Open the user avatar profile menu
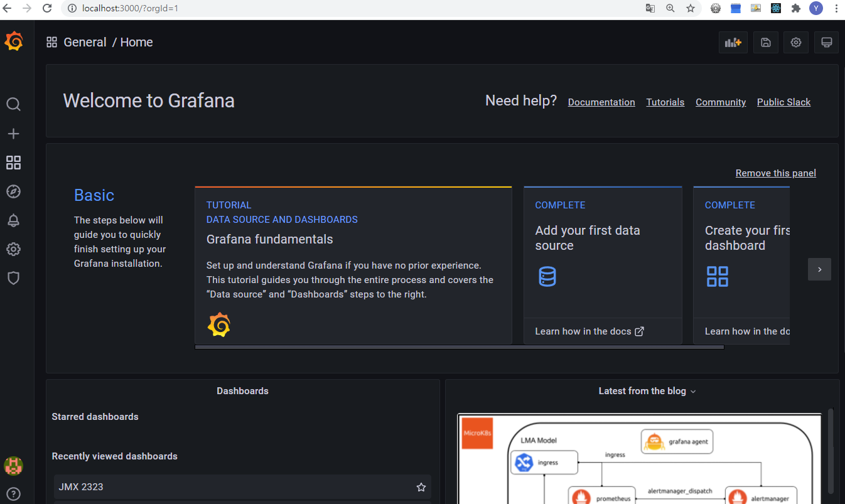 pyautogui.click(x=13, y=466)
